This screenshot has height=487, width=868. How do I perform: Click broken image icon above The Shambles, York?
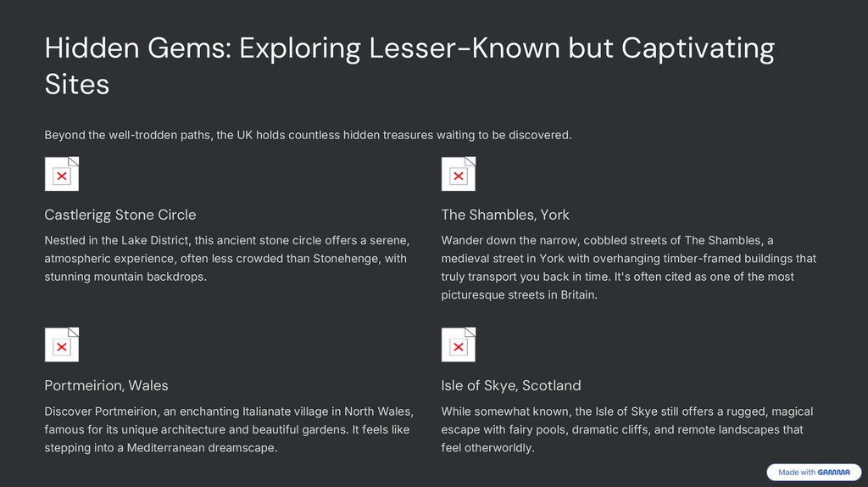458,174
